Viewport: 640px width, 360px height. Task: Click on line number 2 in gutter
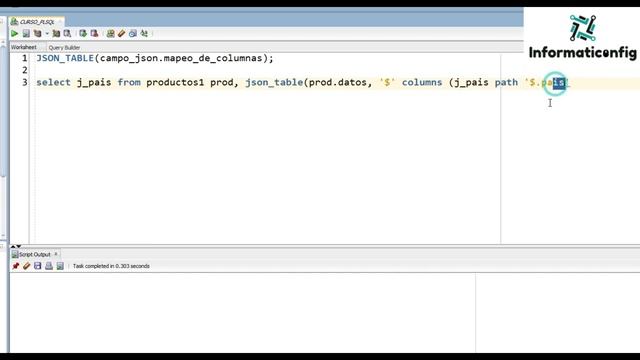point(24,70)
